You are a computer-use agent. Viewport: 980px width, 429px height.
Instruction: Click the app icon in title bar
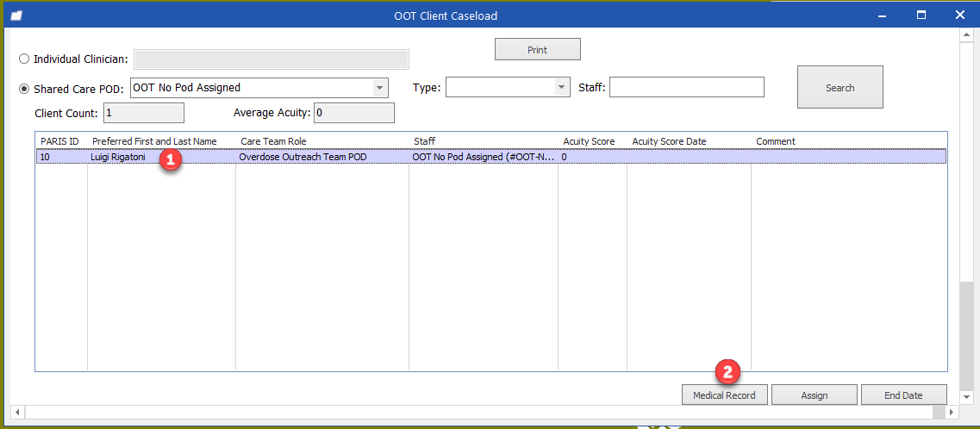16,15
